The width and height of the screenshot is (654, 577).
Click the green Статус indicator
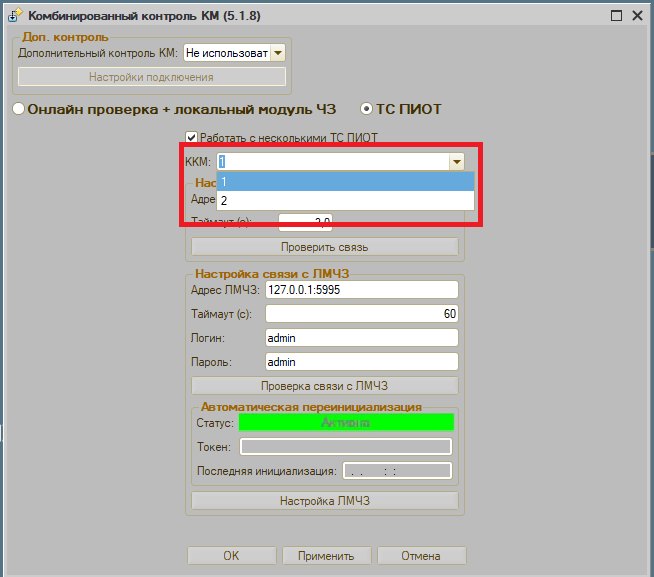pos(346,422)
